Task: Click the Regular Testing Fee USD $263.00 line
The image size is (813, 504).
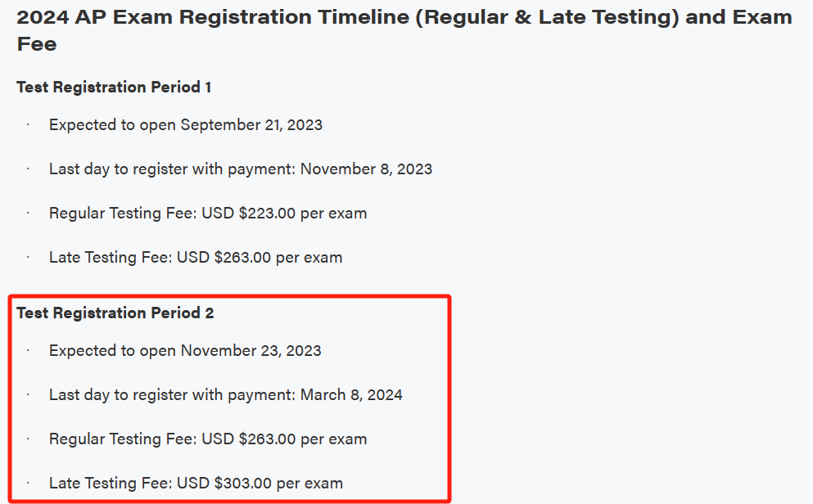Action: coord(208,439)
